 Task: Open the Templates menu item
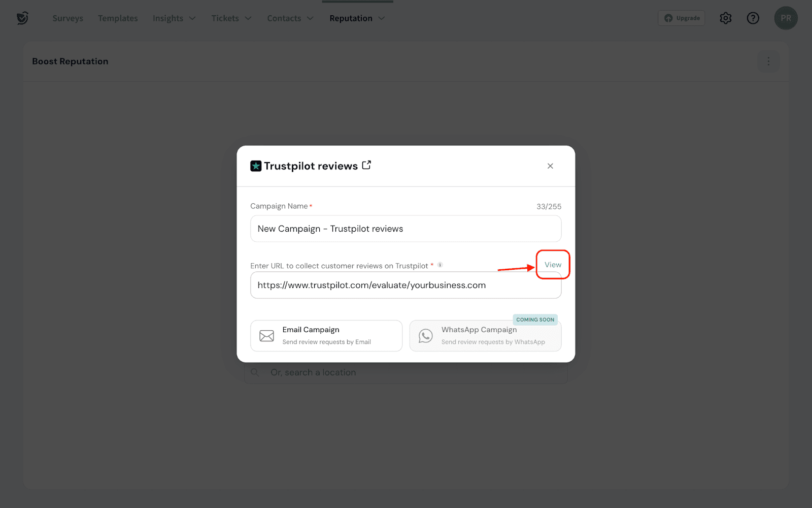pyautogui.click(x=118, y=18)
